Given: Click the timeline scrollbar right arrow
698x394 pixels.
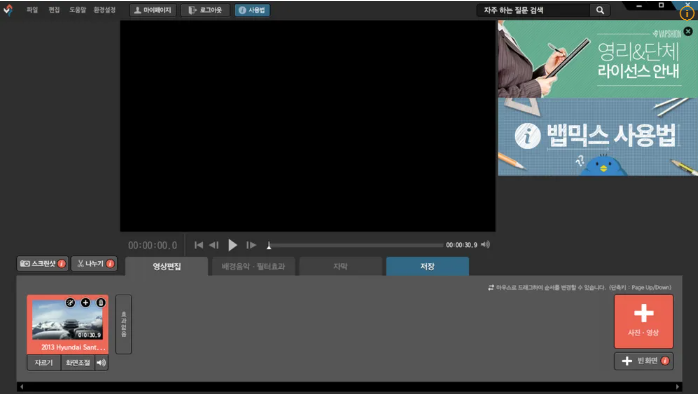Looking at the screenshot, I should point(677,386).
